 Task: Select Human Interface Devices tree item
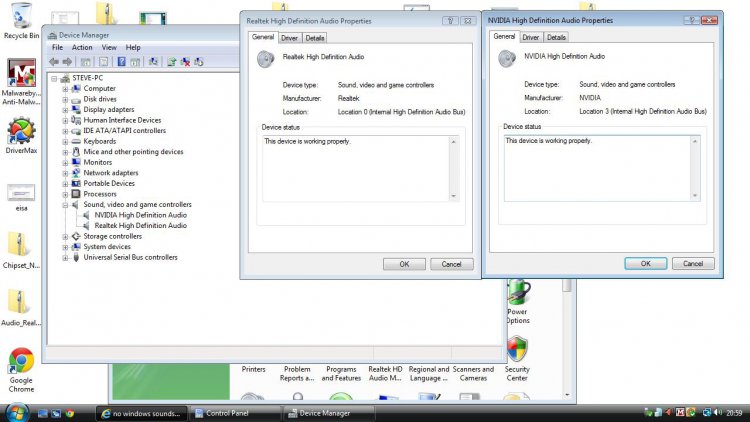[122, 120]
